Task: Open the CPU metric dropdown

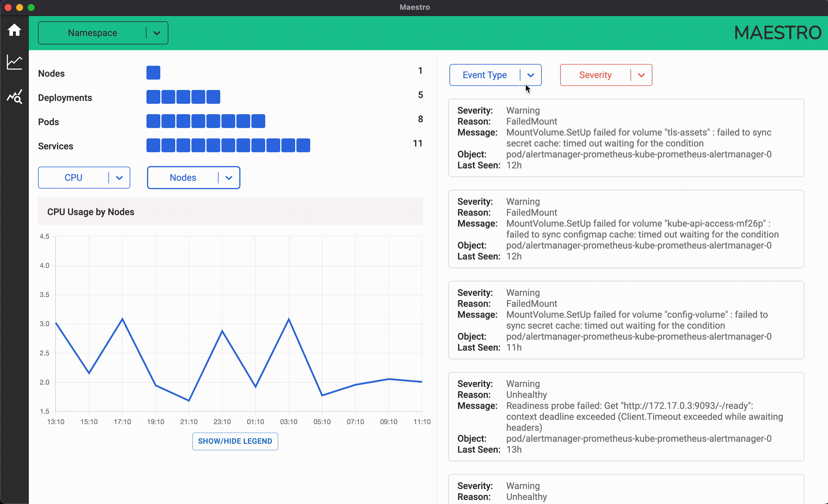Action: click(x=73, y=178)
